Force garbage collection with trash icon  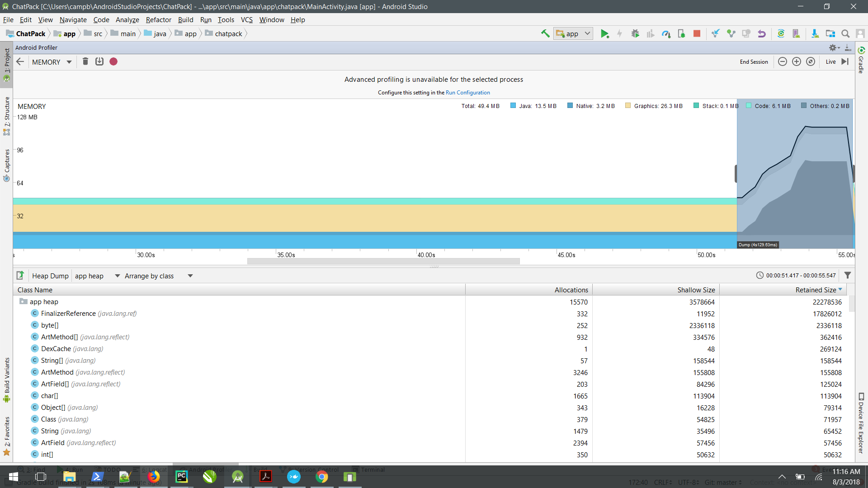[x=85, y=61]
